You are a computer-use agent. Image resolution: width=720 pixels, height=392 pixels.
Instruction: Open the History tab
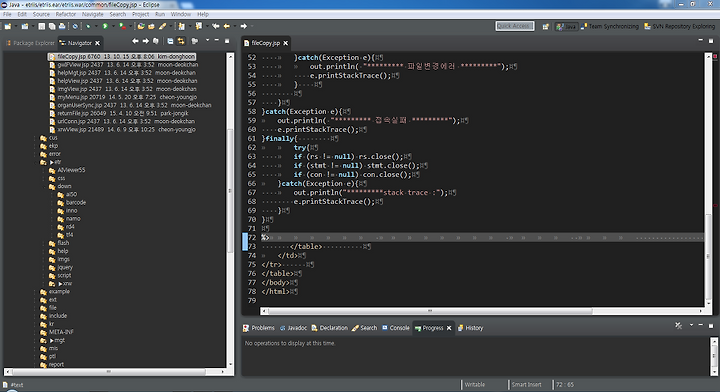click(470, 328)
